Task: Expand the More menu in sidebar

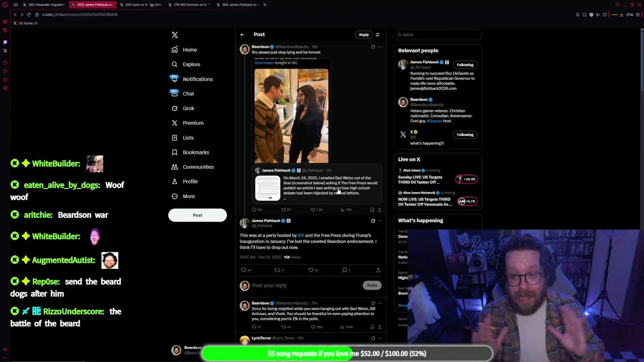Action: click(x=183, y=196)
